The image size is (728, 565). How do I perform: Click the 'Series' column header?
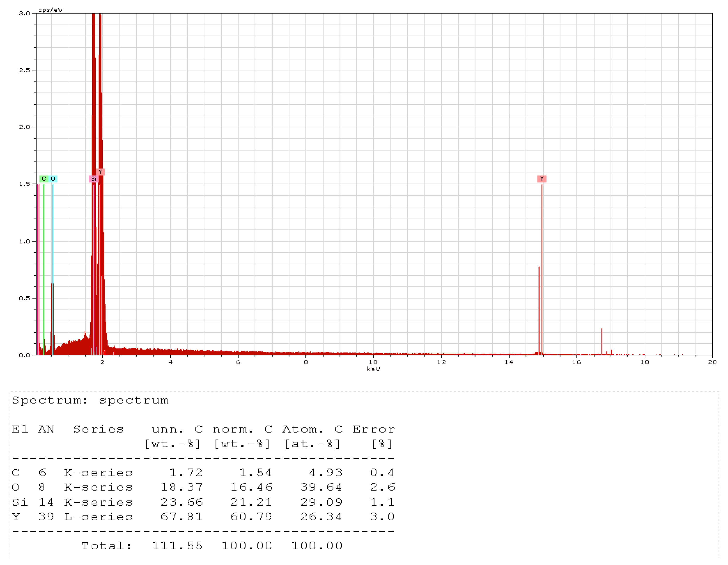(98, 429)
